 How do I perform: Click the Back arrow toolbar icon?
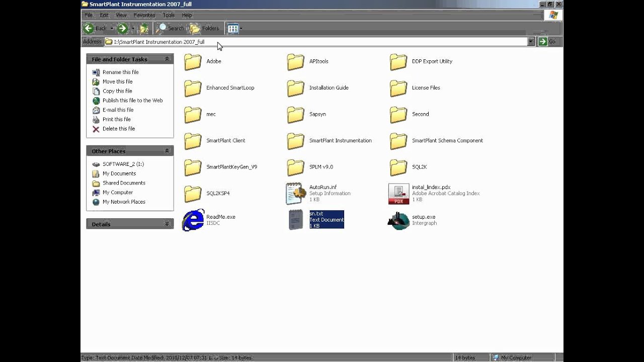(x=89, y=28)
